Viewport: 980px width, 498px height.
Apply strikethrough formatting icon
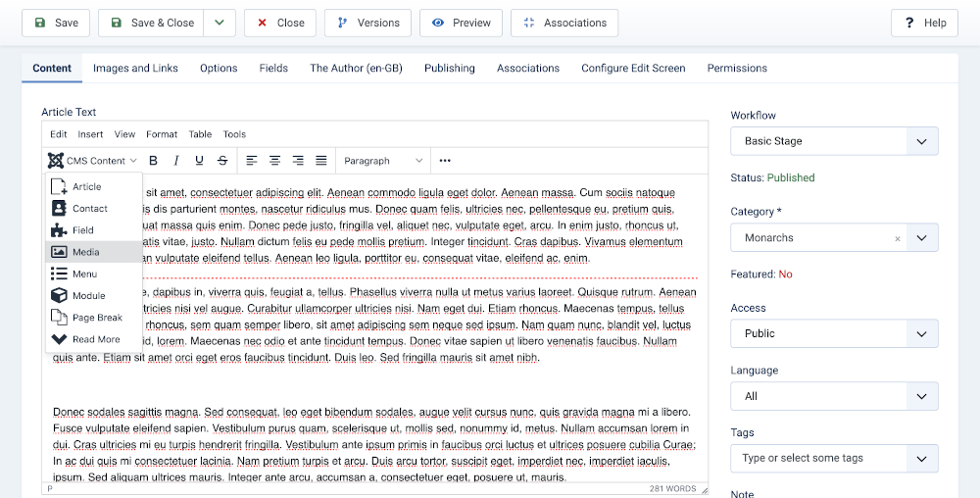[x=223, y=161]
